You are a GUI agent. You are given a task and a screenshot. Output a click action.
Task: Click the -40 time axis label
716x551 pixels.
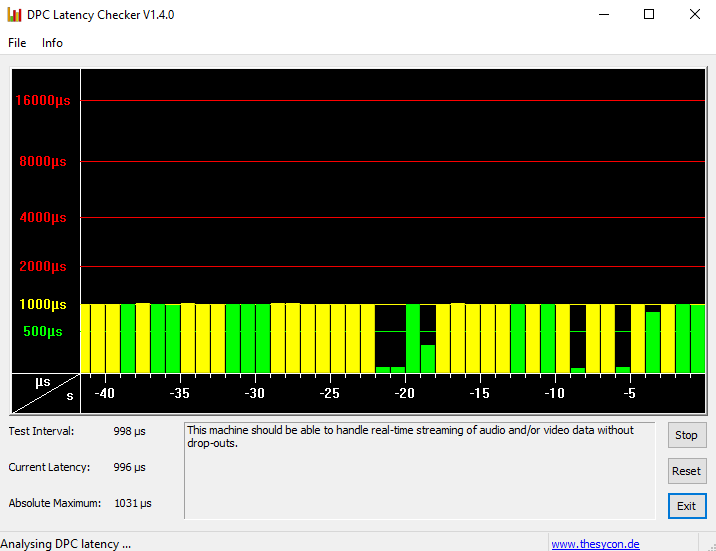click(105, 393)
